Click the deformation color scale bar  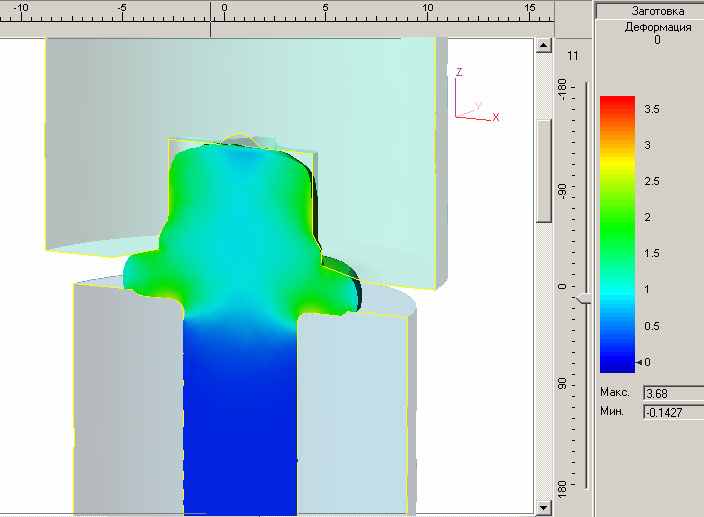pos(617,234)
